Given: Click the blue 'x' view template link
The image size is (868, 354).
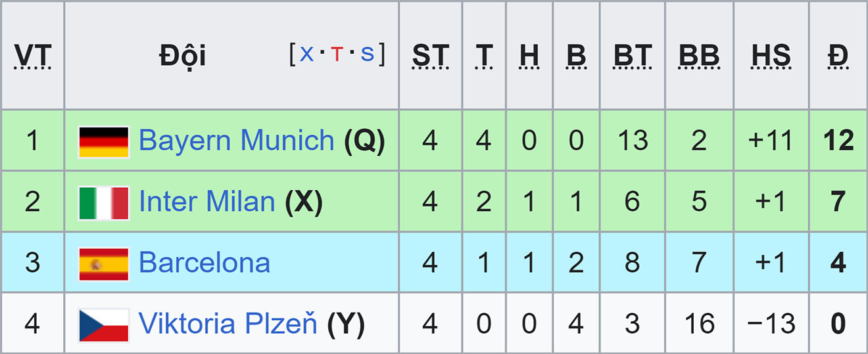Looking at the screenshot, I should 307,54.
